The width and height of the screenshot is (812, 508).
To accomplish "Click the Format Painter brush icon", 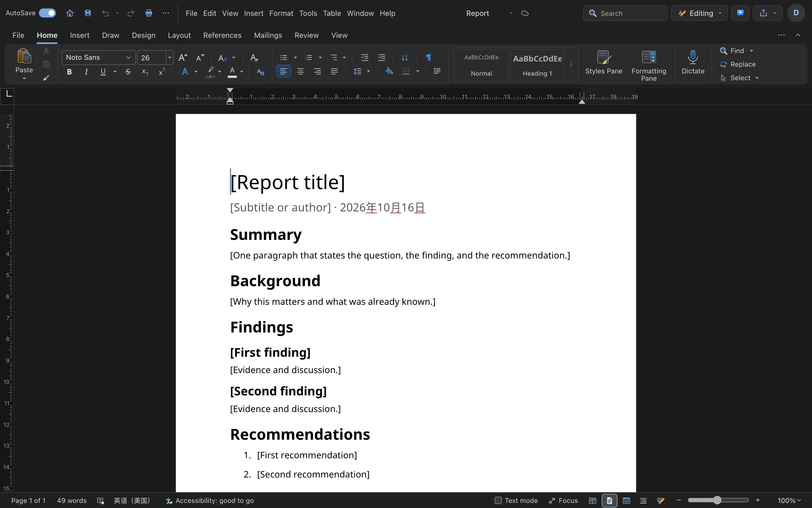I will coord(46,78).
